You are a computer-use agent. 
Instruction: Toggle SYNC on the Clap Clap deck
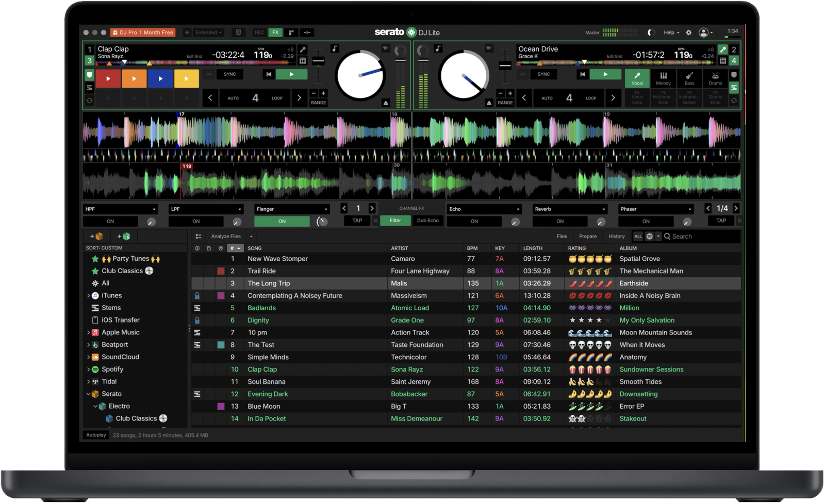click(230, 74)
